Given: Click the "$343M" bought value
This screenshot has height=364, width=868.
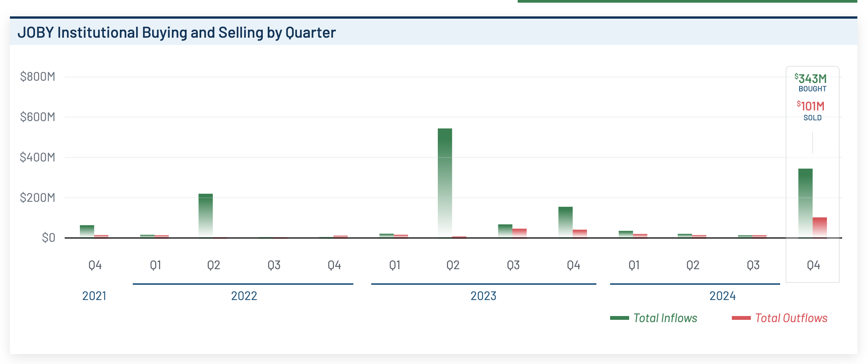Looking at the screenshot, I should tap(811, 78).
